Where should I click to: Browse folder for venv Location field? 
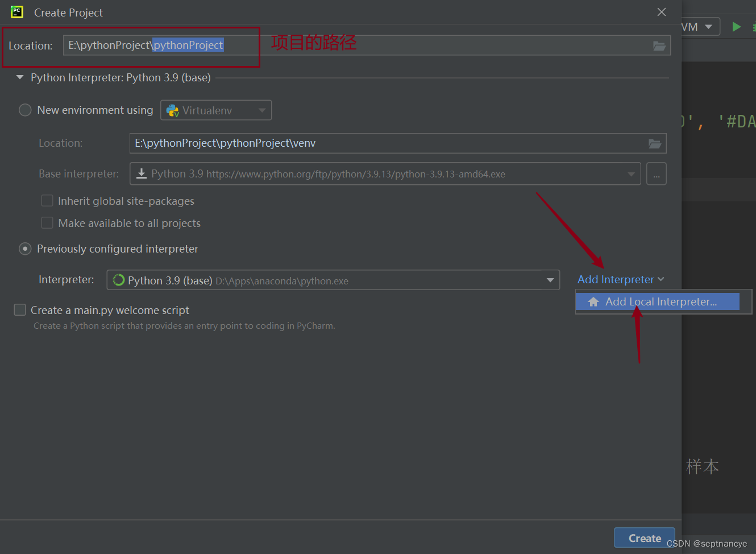655,143
